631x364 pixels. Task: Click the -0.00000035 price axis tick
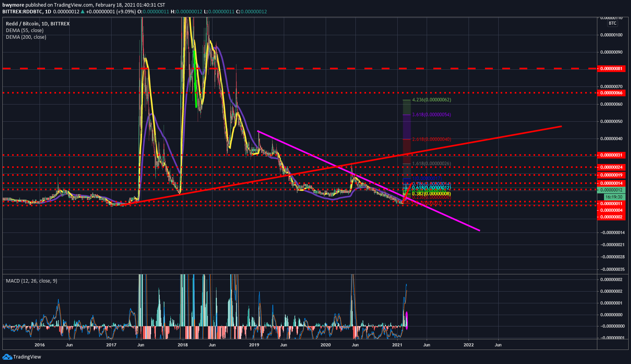(613, 269)
